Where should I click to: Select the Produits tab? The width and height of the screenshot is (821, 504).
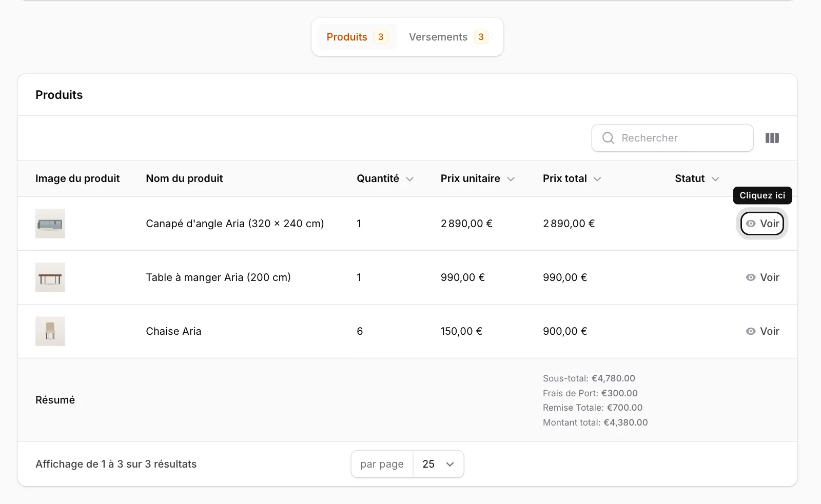357,37
